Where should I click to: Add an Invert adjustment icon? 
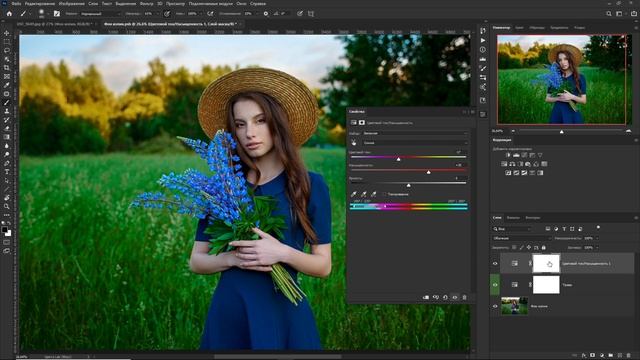click(508, 173)
